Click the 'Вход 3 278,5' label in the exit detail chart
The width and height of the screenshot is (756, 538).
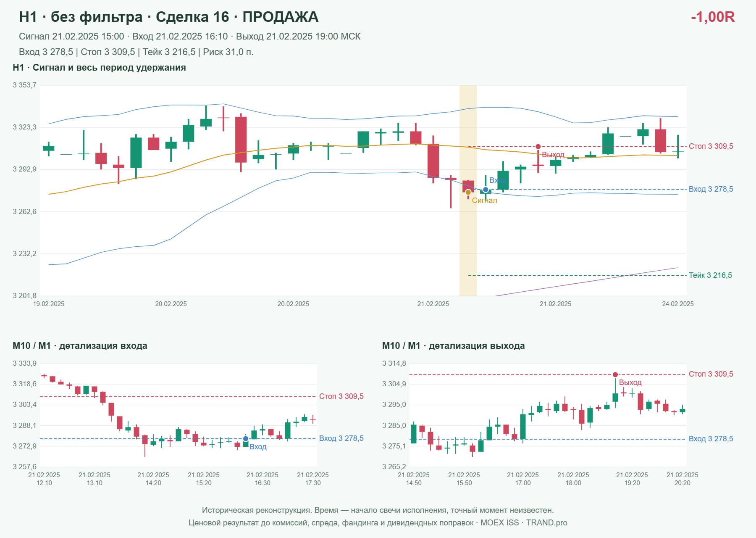[x=711, y=439]
